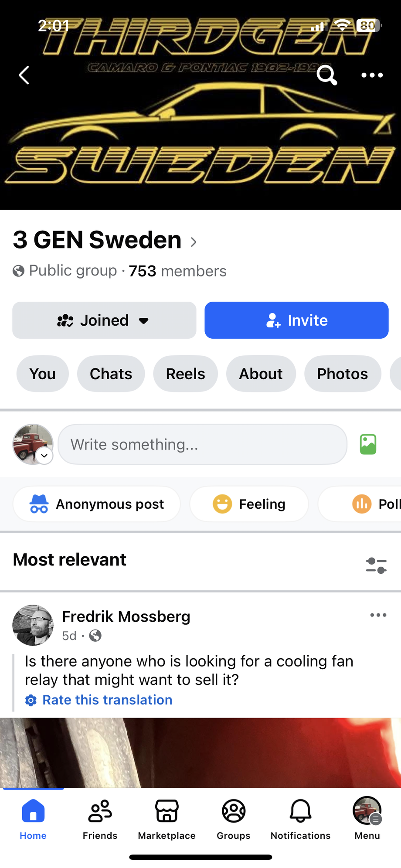Go to Marketplace in bottom bar

click(167, 819)
